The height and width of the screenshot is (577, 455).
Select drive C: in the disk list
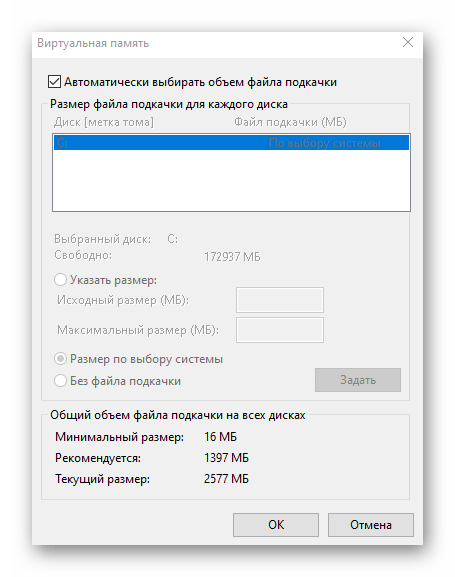[231, 143]
